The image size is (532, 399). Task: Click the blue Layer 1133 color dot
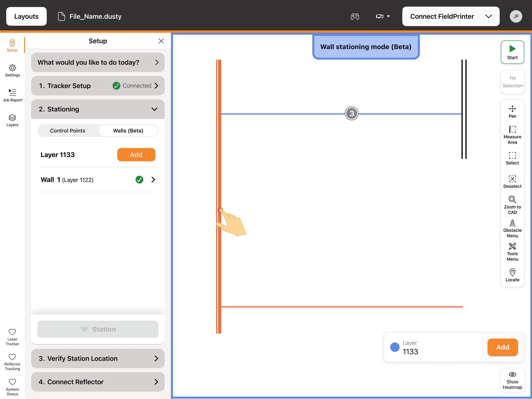(395, 347)
